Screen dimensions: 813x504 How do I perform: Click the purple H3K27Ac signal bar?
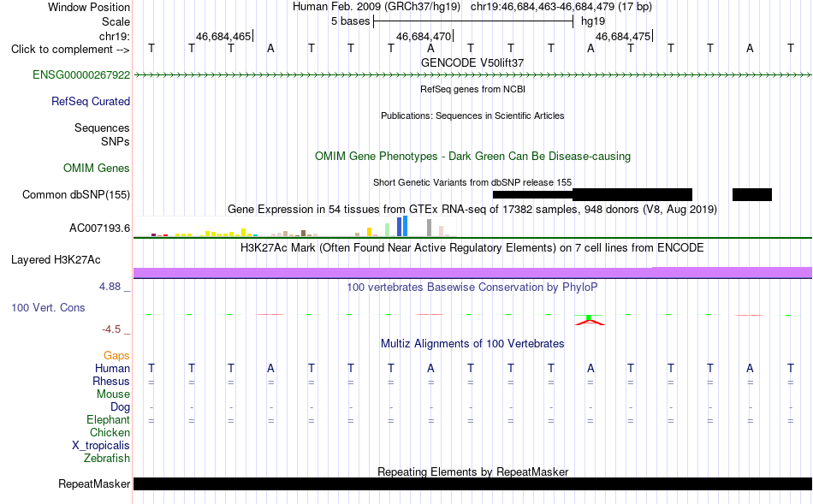(x=472, y=273)
